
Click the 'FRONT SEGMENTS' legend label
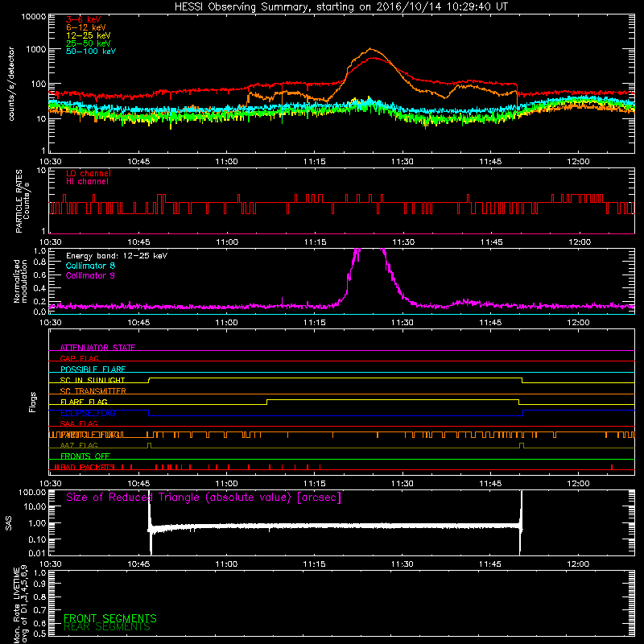(x=110, y=618)
